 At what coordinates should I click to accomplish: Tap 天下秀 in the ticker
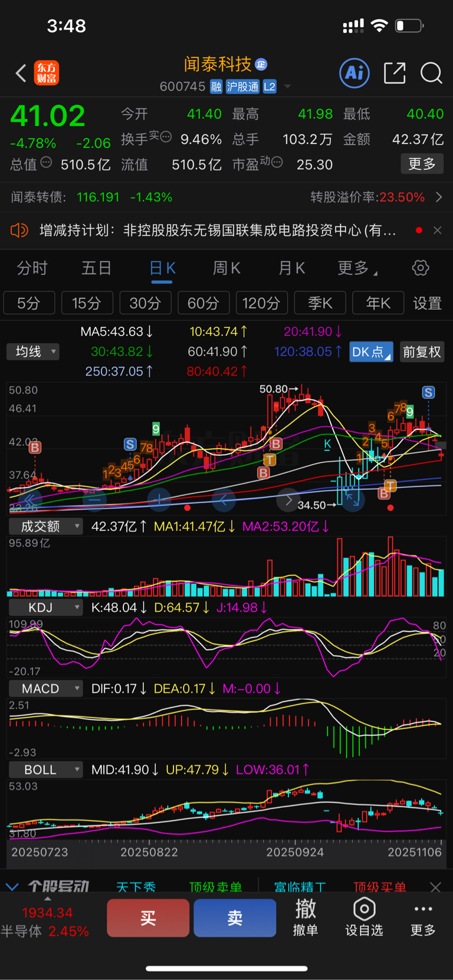coord(136,887)
